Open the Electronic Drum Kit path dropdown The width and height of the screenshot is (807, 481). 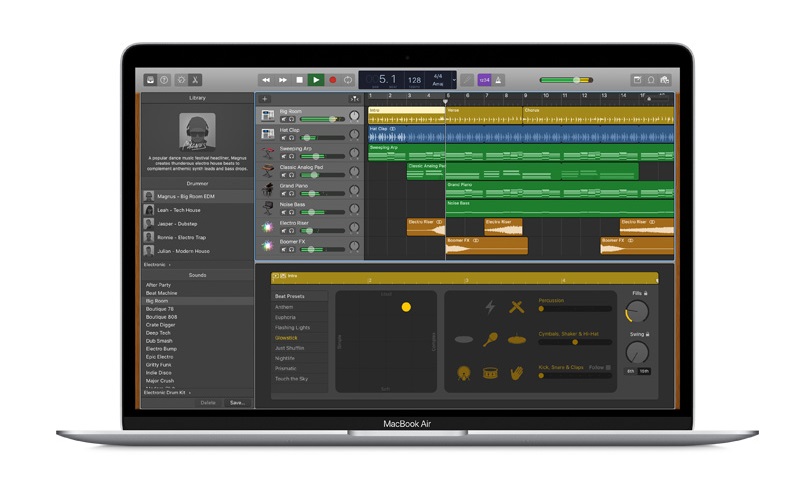(x=167, y=392)
